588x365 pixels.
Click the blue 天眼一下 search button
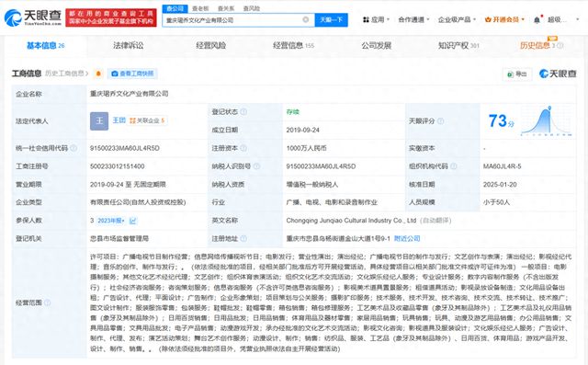pos(331,20)
